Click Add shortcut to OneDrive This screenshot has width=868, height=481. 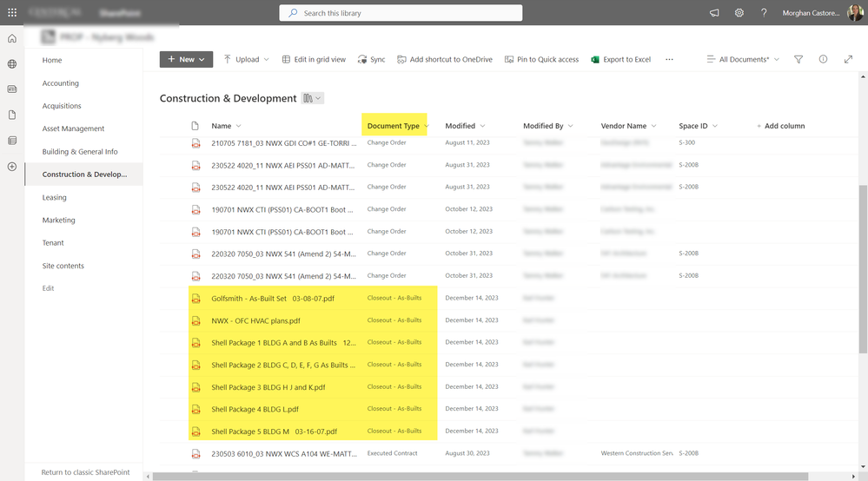pyautogui.click(x=445, y=59)
